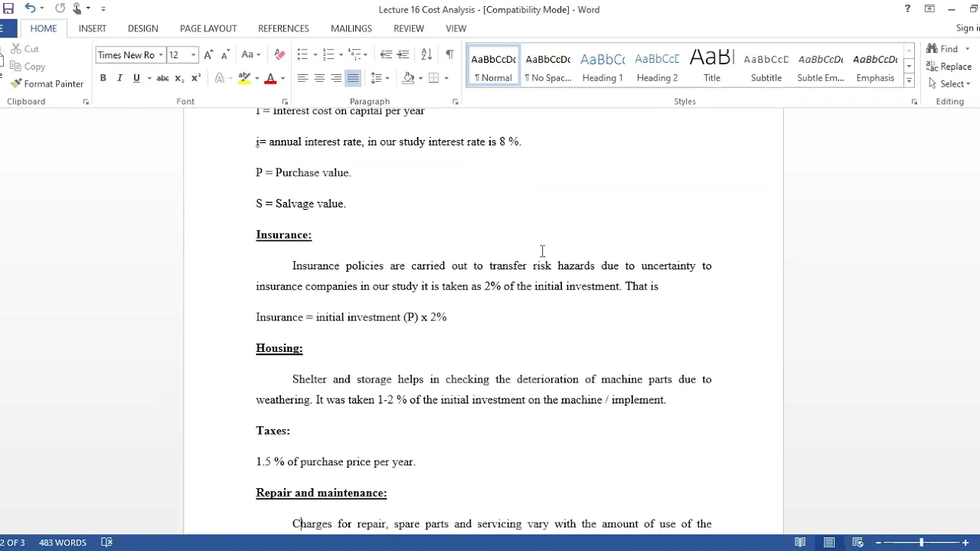
Task: Open the Find search tool
Action: pos(942,49)
